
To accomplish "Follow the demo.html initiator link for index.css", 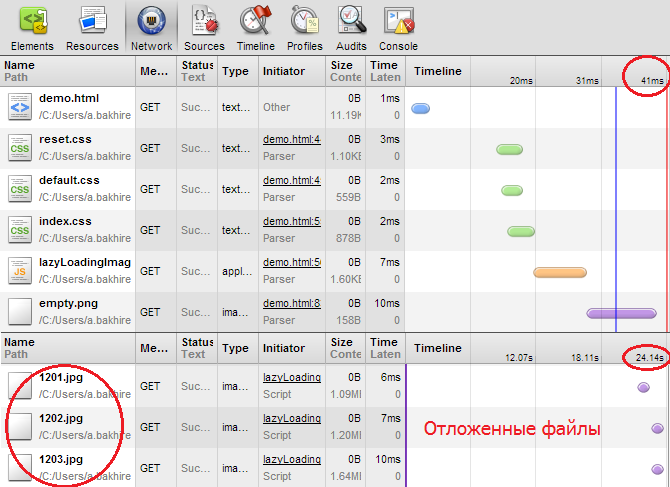I will [x=292, y=221].
